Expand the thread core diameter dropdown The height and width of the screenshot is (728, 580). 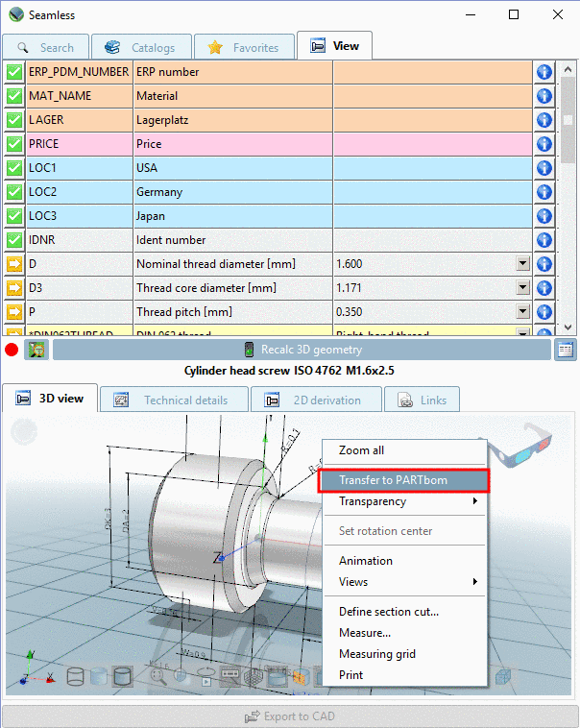pos(523,288)
